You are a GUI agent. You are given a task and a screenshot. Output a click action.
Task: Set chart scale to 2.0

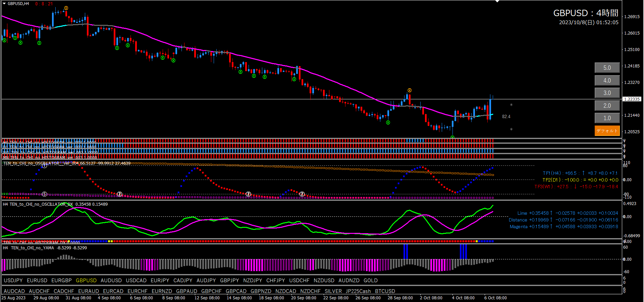(x=607, y=106)
